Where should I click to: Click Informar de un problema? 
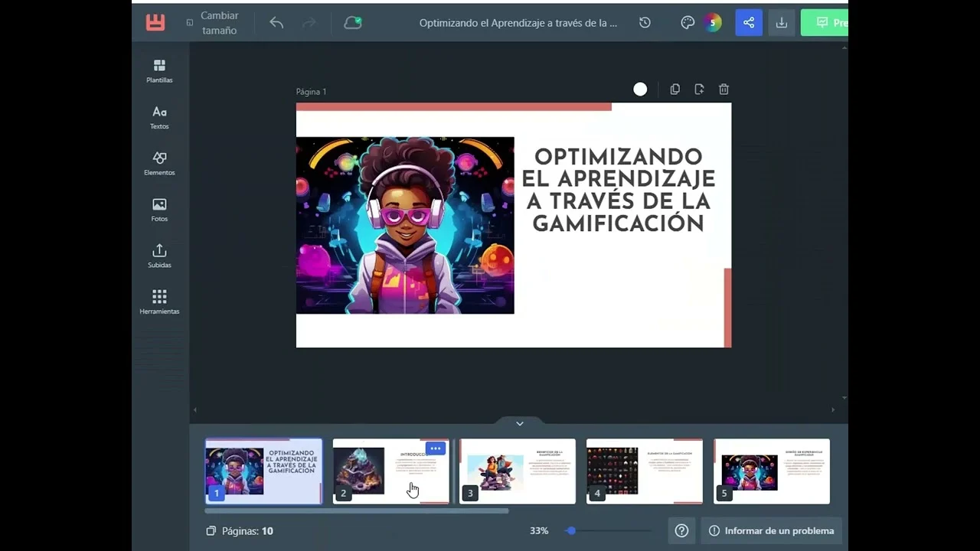(x=771, y=530)
